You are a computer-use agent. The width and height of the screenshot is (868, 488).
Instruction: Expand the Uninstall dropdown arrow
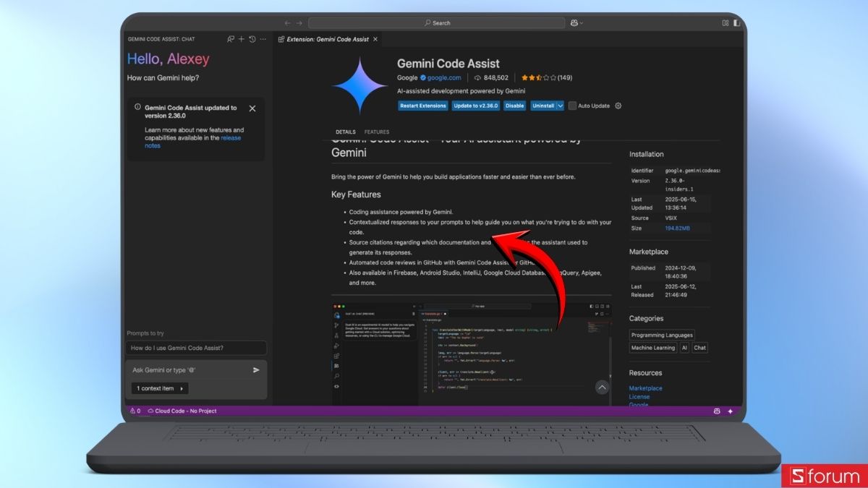(x=560, y=106)
